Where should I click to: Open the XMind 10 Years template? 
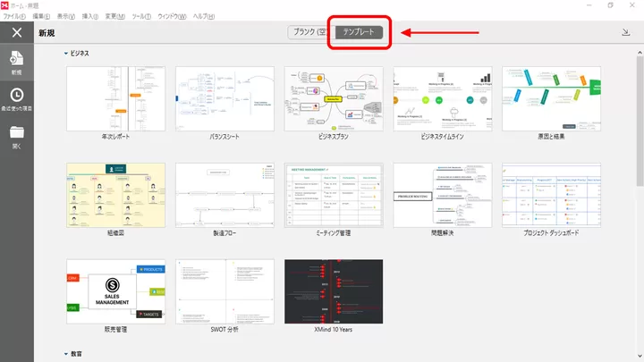pos(333,291)
